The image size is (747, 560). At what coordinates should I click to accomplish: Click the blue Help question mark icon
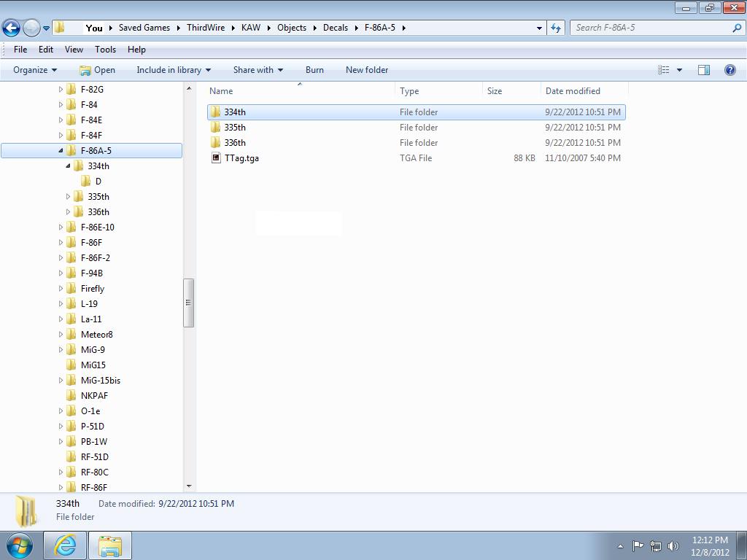[x=729, y=70]
